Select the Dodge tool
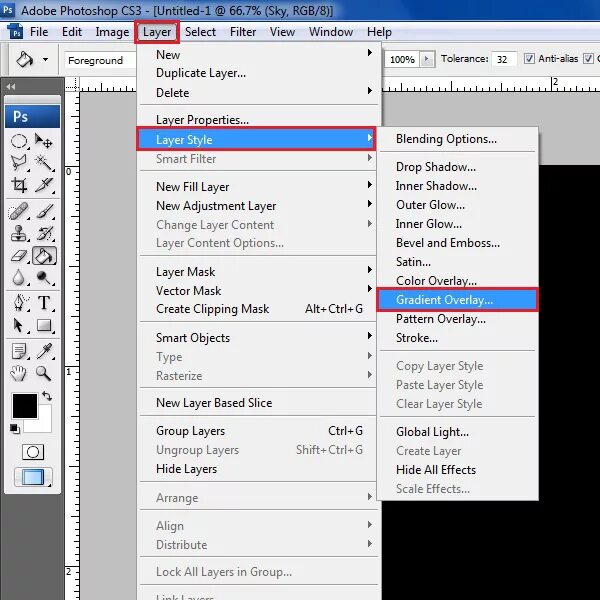Screen dimensions: 600x600 tap(44, 278)
